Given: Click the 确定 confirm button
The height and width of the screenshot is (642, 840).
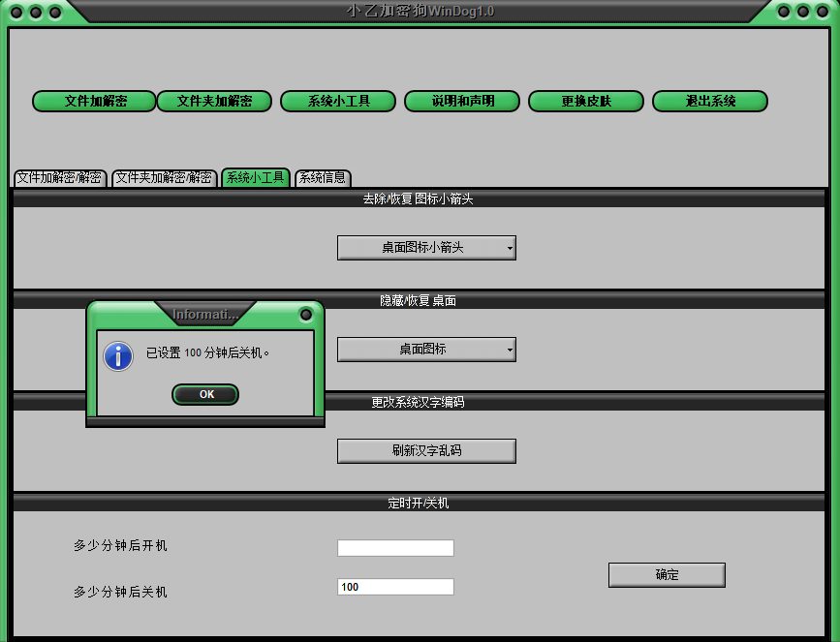Looking at the screenshot, I should [667, 575].
